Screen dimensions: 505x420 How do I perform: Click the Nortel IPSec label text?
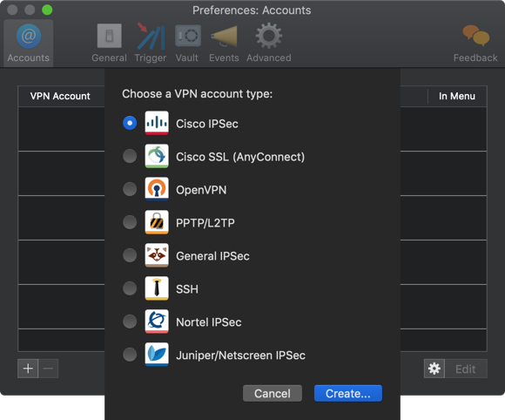209,322
